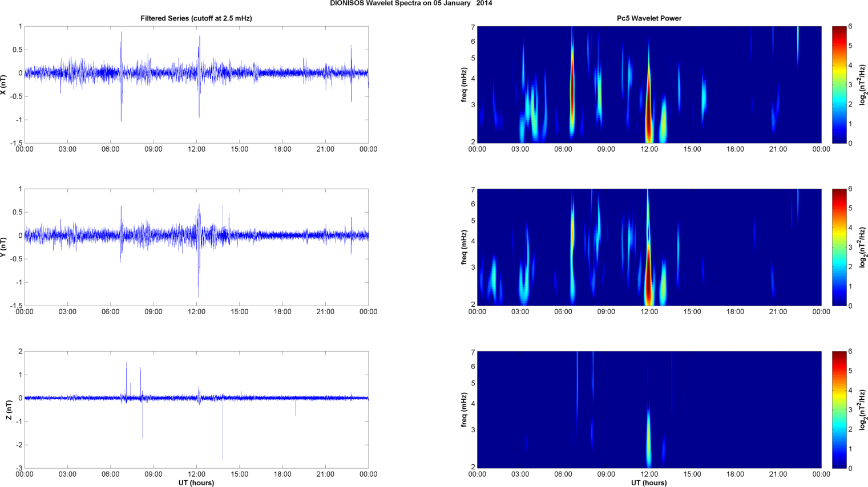
Task: Click the '3' frequency tick of Z wavelet spectrum
Action: [x=473, y=431]
